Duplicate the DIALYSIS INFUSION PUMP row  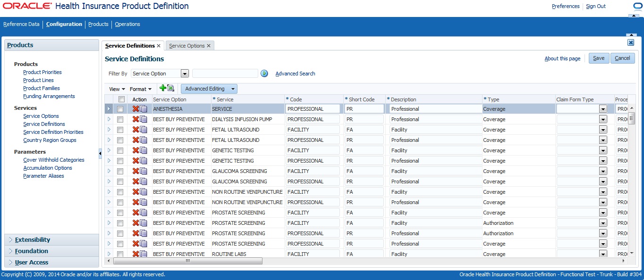144,119
